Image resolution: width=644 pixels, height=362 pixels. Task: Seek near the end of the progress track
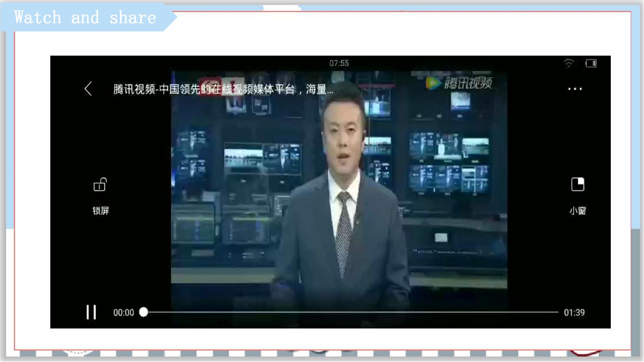tap(550, 312)
